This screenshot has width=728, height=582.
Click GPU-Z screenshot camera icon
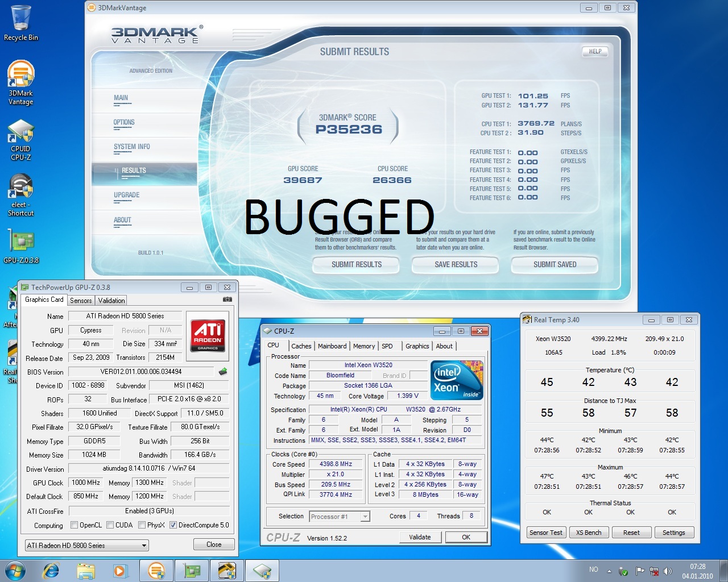[227, 300]
